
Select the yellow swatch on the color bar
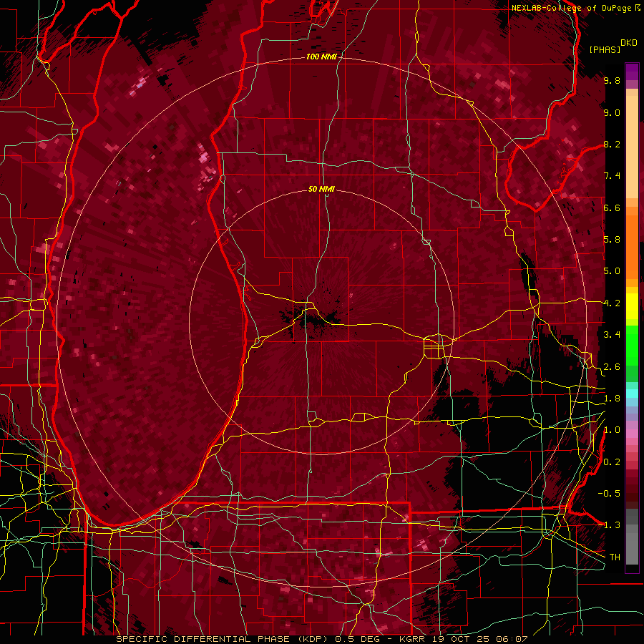pyautogui.click(x=632, y=306)
